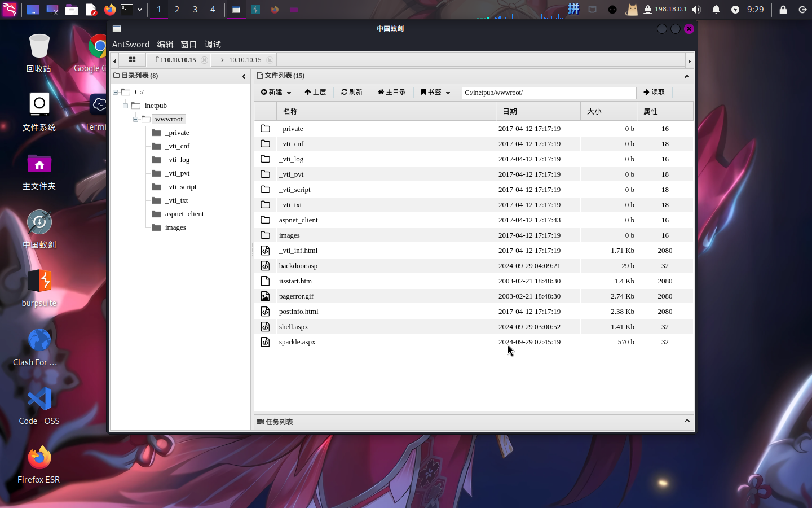
Task: Open the 窗口 menu
Action: 188,44
